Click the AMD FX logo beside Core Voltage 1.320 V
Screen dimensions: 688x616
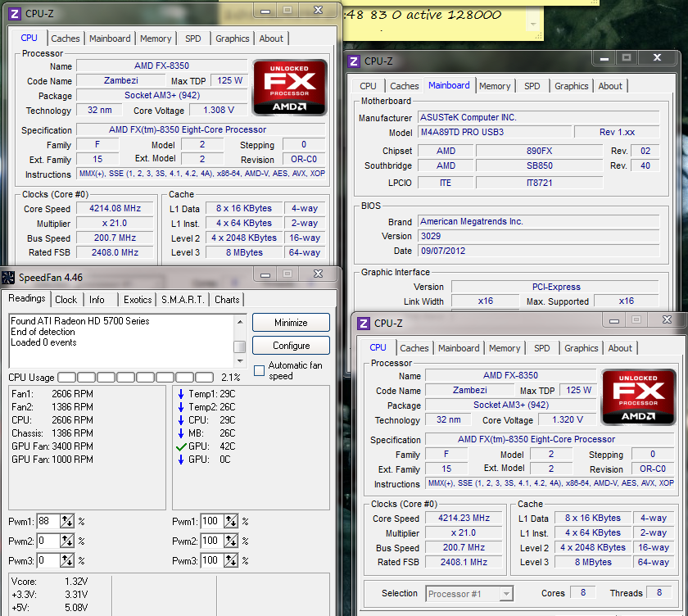click(638, 397)
